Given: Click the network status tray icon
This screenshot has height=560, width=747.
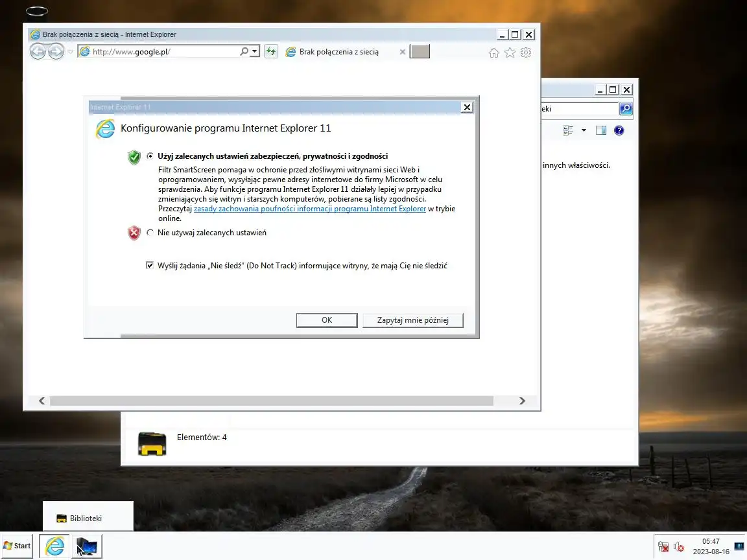Looking at the screenshot, I should pos(663,546).
